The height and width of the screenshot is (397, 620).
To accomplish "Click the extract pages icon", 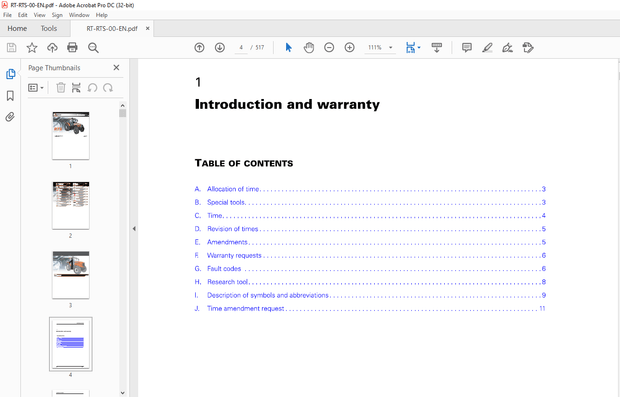I will [x=76, y=87].
